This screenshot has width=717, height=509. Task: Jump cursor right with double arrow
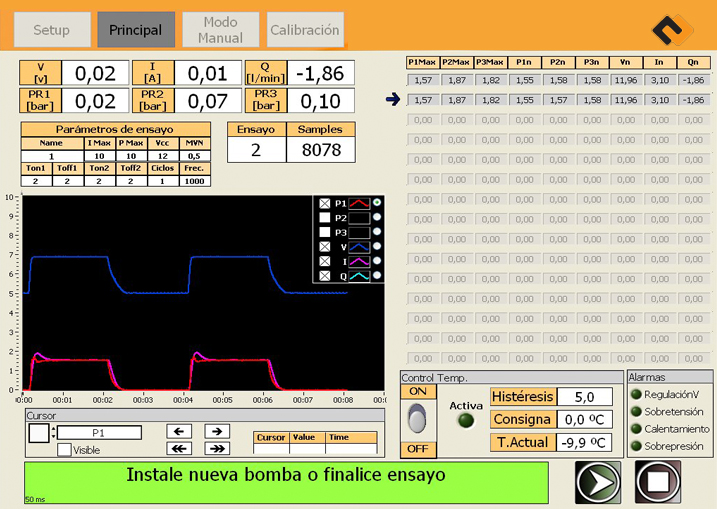click(x=217, y=449)
